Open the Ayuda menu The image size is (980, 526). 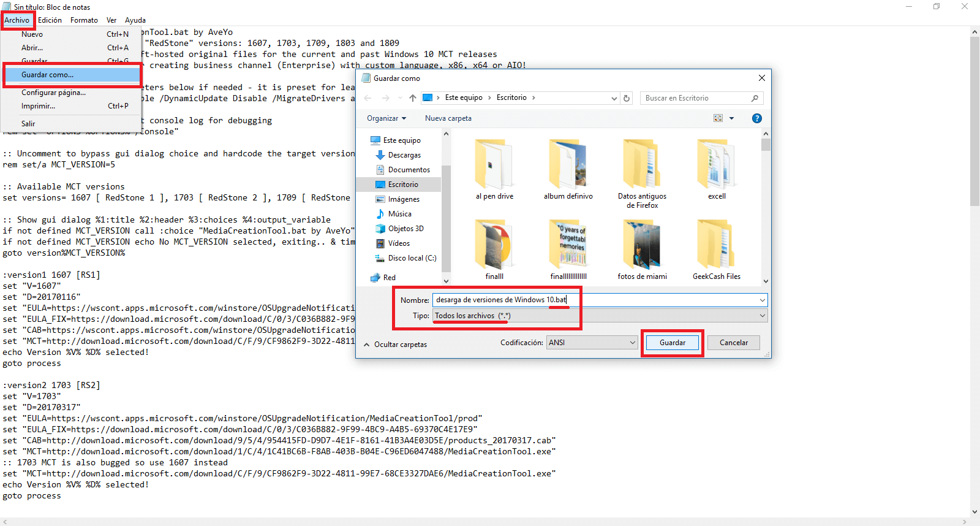[135, 20]
